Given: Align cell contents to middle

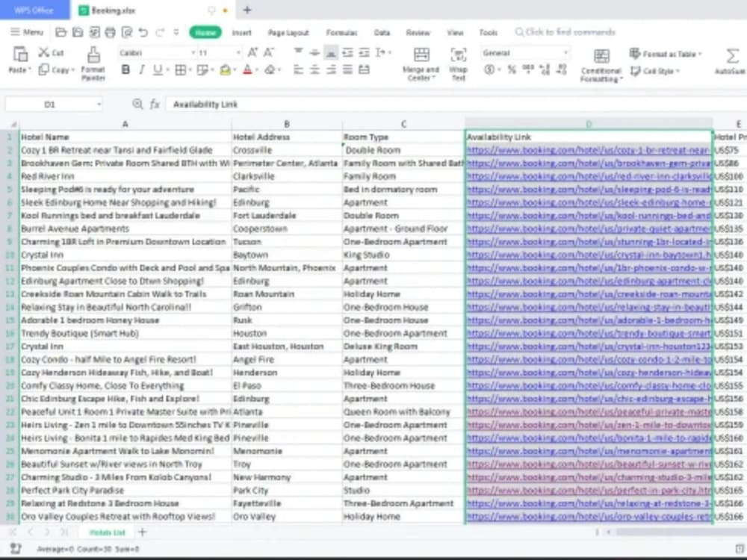Looking at the screenshot, I should click(314, 52).
